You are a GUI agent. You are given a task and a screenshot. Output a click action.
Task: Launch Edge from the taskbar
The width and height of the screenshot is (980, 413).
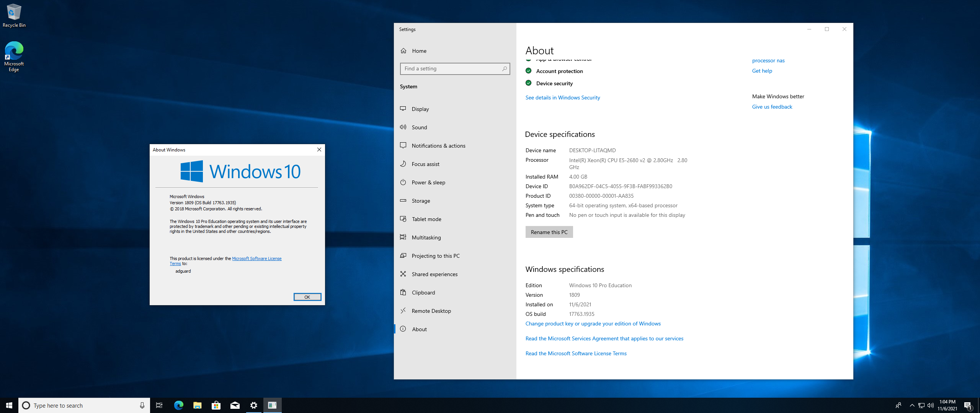tap(178, 405)
